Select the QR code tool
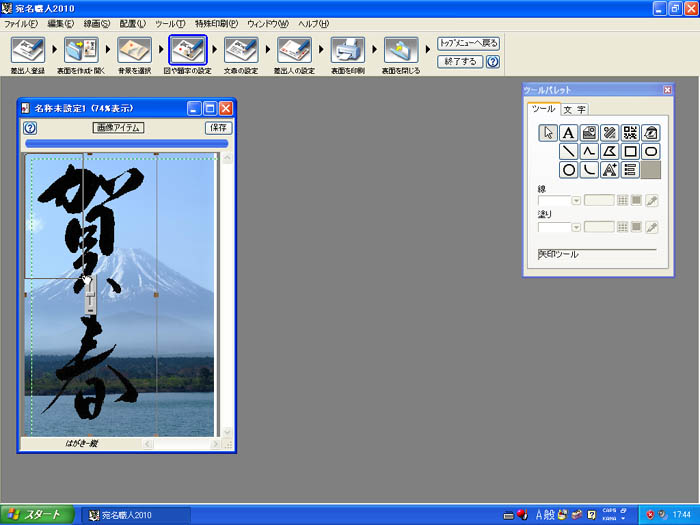700x525 pixels. (630, 133)
